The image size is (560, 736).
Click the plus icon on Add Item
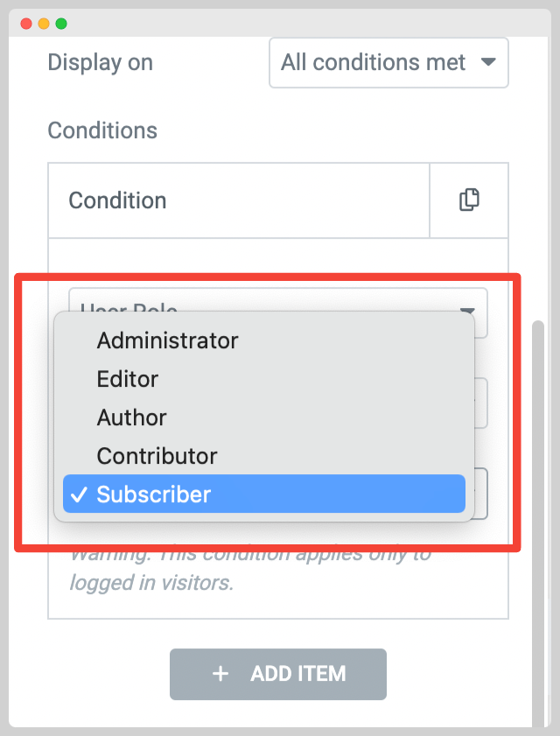point(220,674)
